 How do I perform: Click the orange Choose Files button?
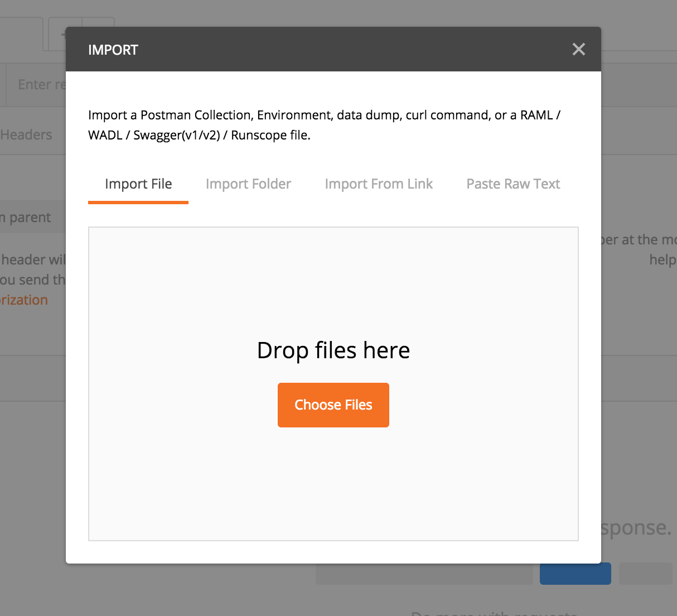coord(333,405)
